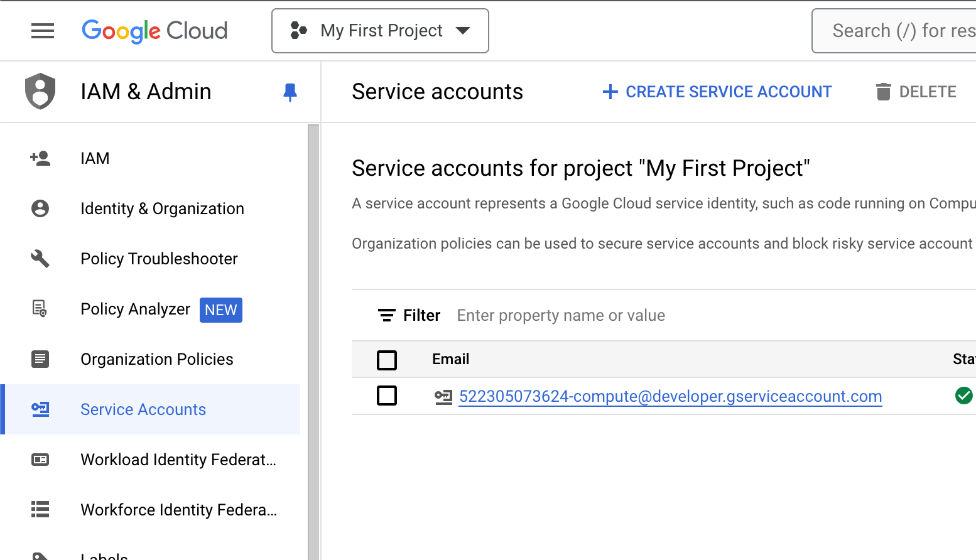Click the Policy Troubleshooter wrench icon
This screenshot has height=560, width=976.
(x=40, y=259)
